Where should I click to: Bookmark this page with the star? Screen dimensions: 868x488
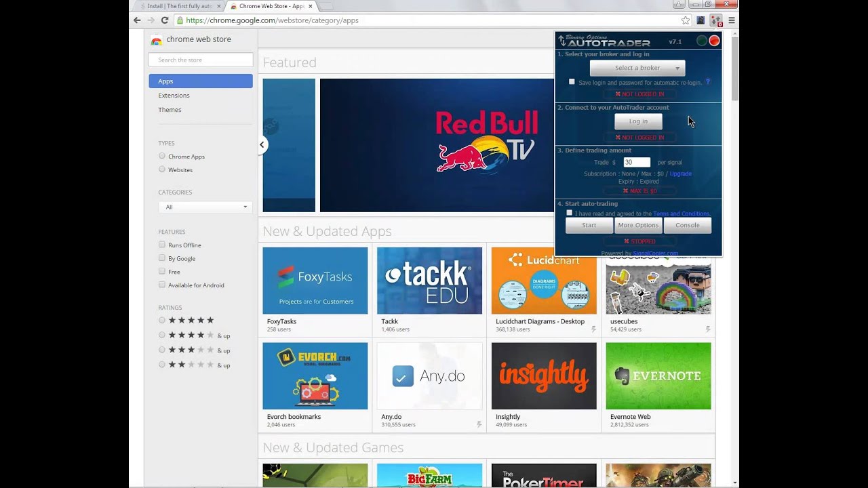point(686,20)
